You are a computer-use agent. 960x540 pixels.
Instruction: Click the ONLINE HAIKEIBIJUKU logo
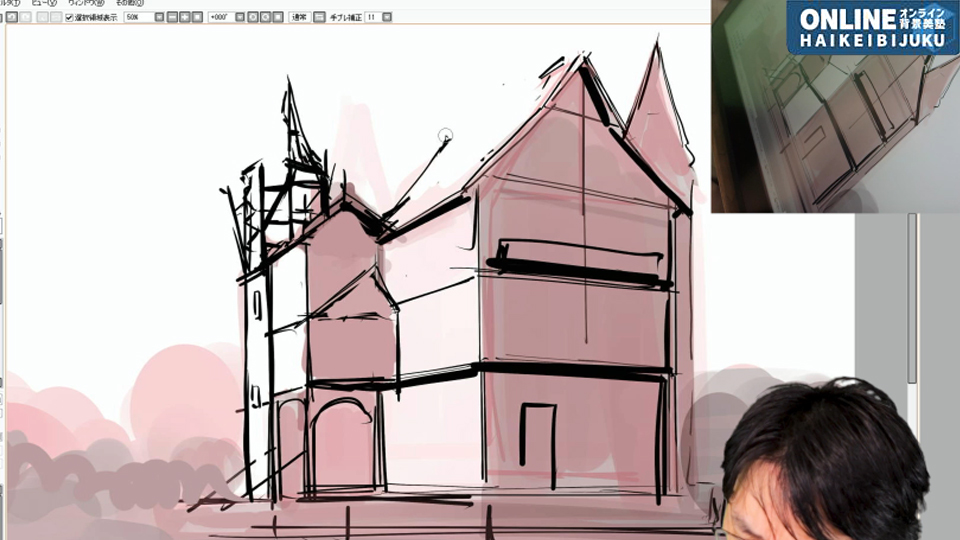coord(873,28)
